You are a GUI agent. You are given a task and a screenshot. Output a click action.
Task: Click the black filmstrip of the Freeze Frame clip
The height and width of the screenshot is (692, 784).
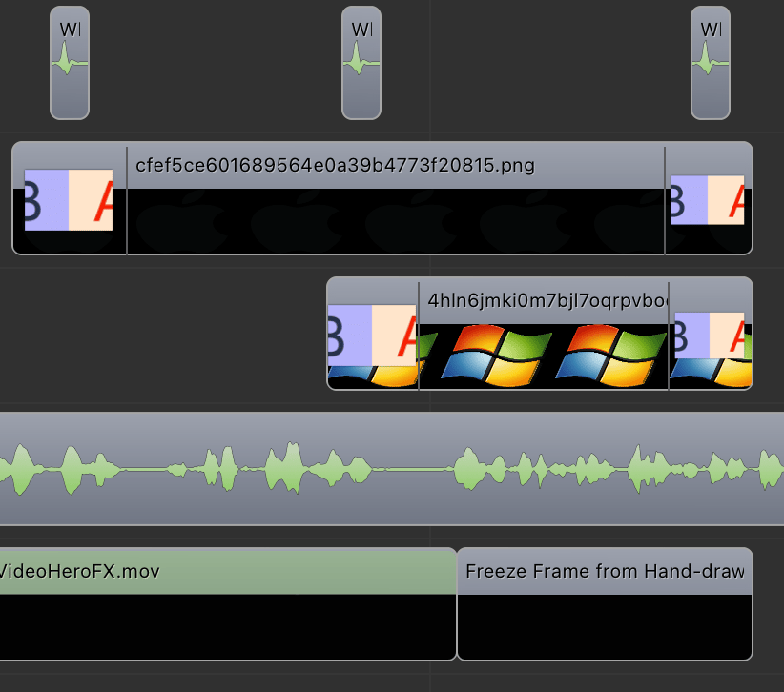605,626
